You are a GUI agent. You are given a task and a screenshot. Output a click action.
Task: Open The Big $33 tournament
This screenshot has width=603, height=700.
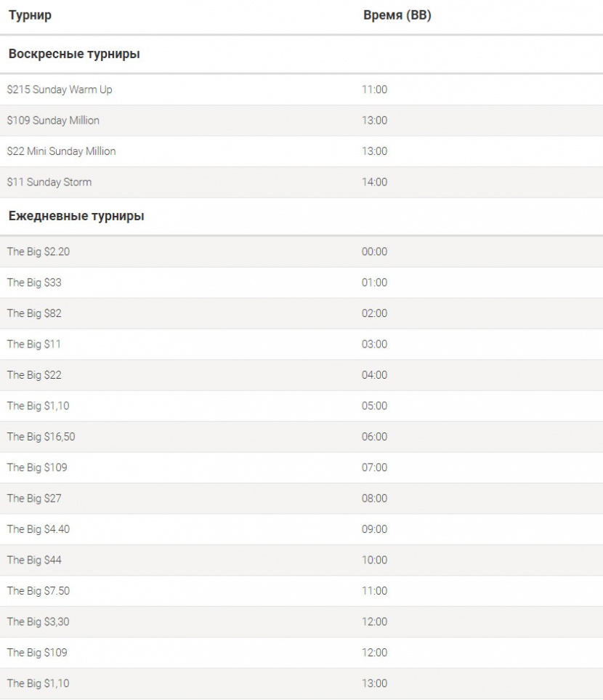pyautogui.click(x=34, y=282)
